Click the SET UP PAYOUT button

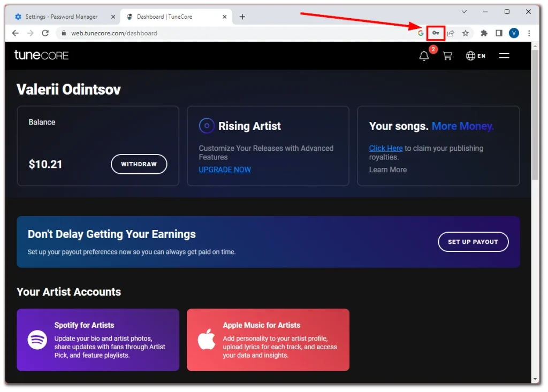point(473,242)
